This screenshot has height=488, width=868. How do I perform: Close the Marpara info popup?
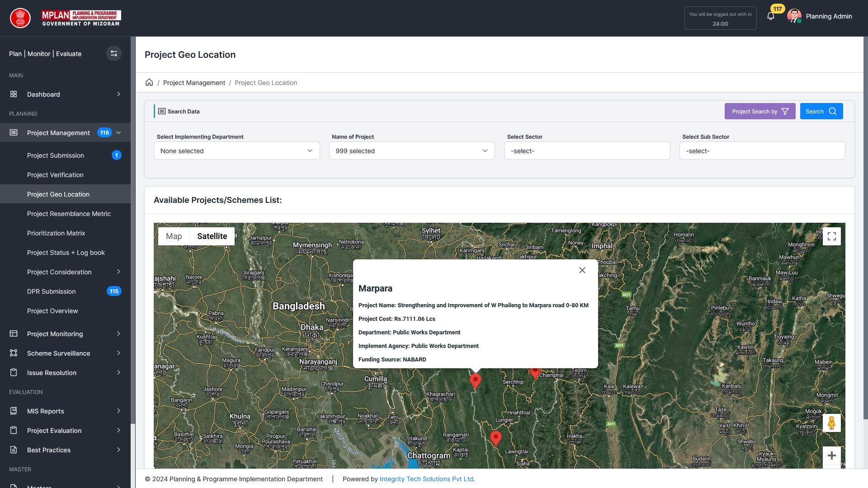[582, 270]
